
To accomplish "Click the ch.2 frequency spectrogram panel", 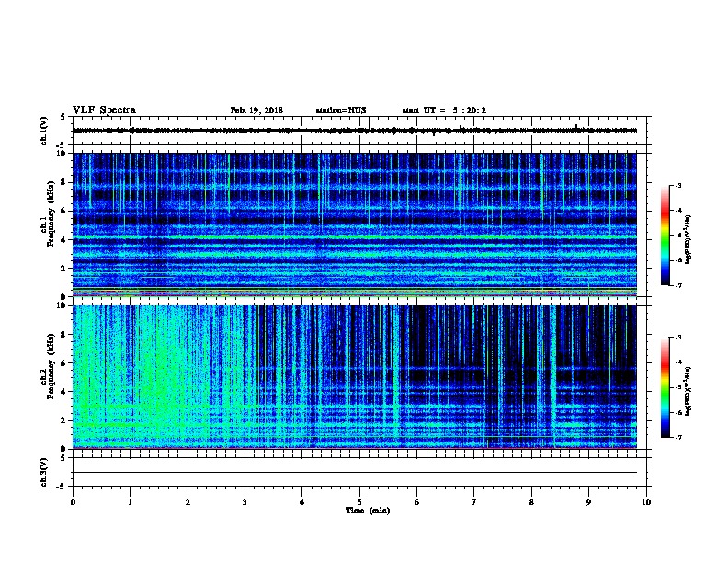I will coord(355,377).
